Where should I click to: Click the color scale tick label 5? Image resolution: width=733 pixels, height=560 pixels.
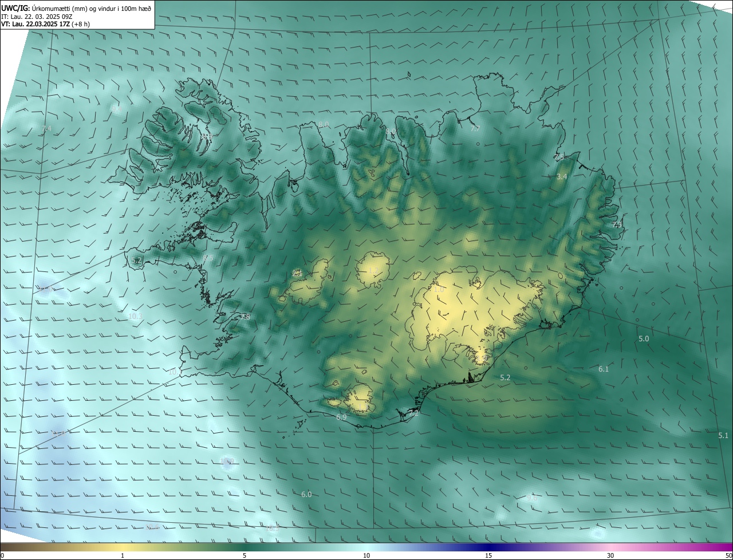click(x=245, y=556)
